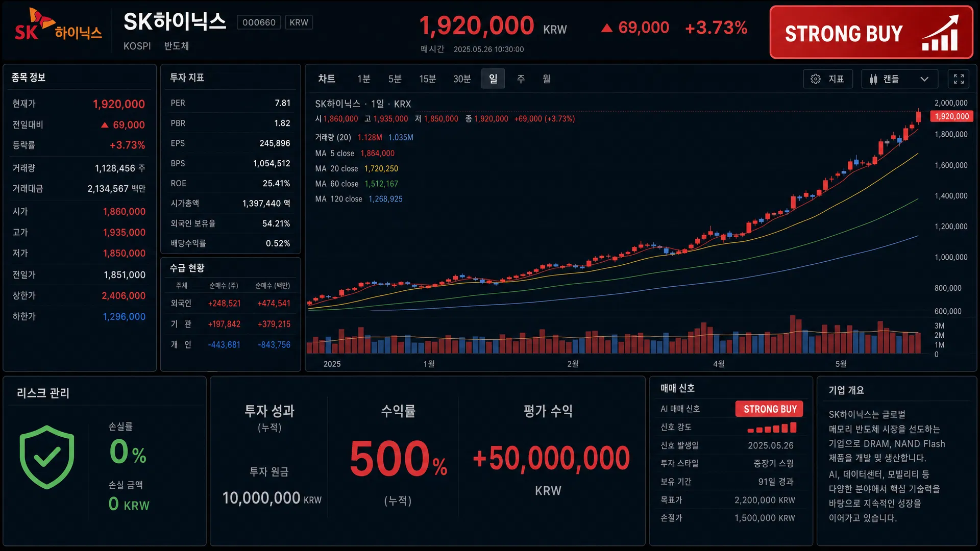980x551 pixels.
Task: Click the 반도체 sector label
Action: [x=177, y=46]
